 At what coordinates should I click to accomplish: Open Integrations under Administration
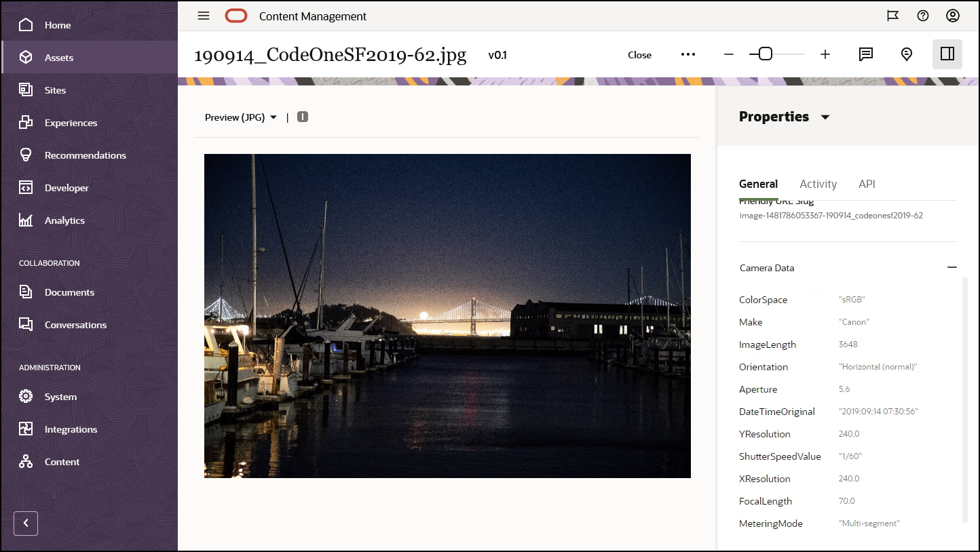tap(71, 429)
